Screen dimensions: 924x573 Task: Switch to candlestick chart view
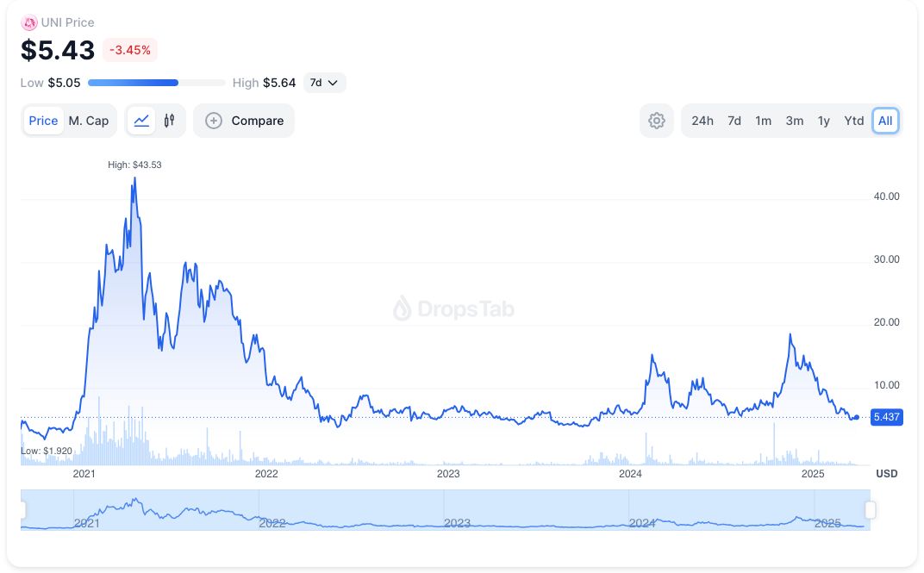tap(170, 121)
